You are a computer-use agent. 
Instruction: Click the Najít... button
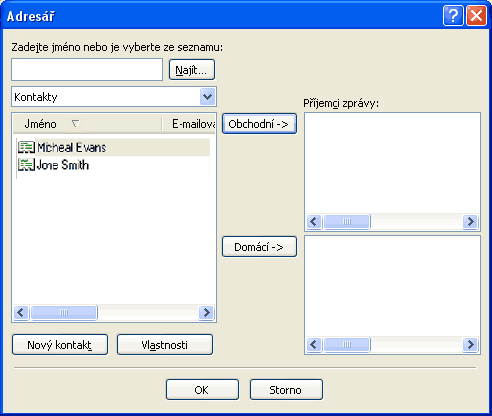[192, 70]
